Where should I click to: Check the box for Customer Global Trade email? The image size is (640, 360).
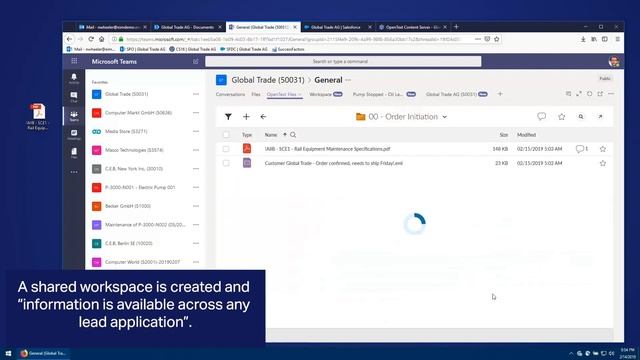point(226,163)
